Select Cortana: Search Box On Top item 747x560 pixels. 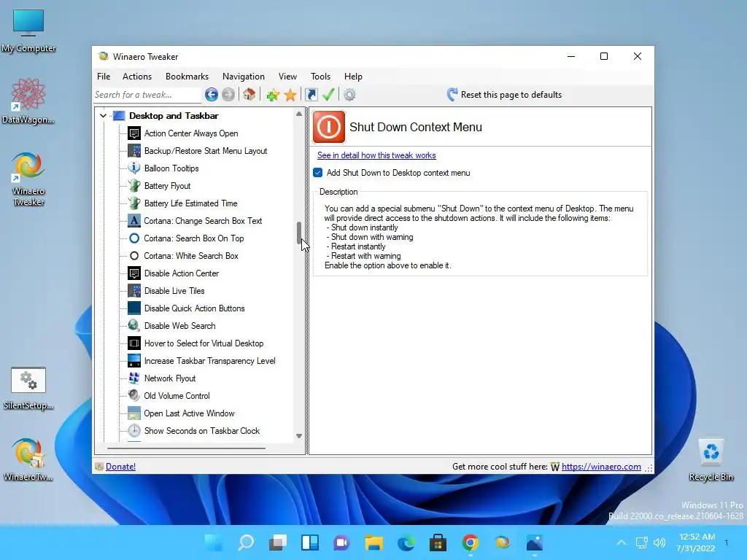194,238
